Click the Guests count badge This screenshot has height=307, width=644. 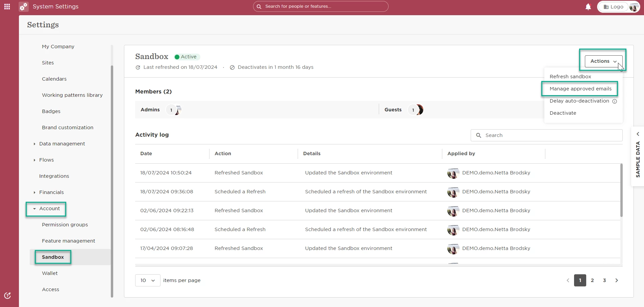coord(413,110)
